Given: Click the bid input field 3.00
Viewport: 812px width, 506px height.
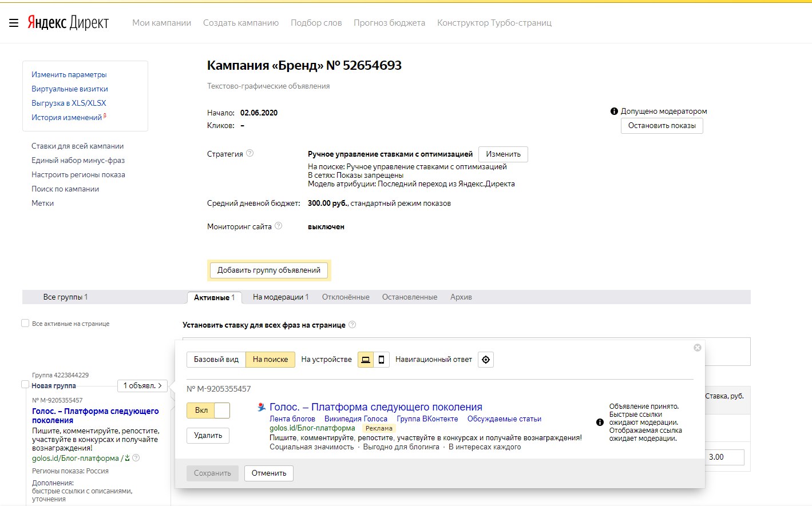Looking at the screenshot, I should 724,457.
